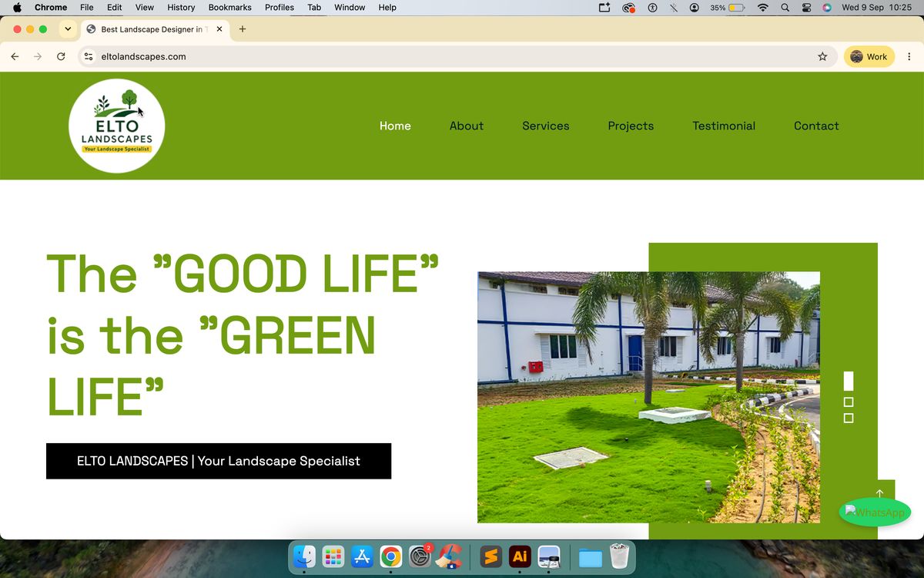The image size is (924, 578).
Task: Open the Services navigation link
Action: point(546,126)
